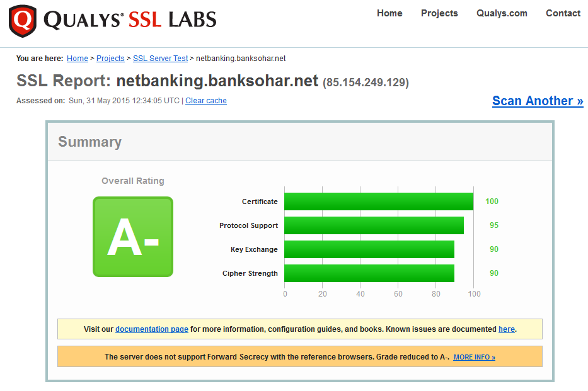Click the Certificate score value 100
588x391 pixels.
coord(492,201)
